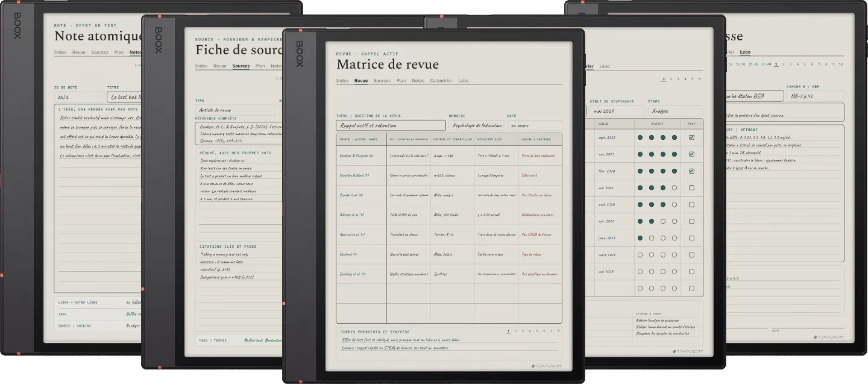Uncheck the Fait box for nov. 2025
This screenshot has width=868, height=384.
pyautogui.click(x=691, y=154)
